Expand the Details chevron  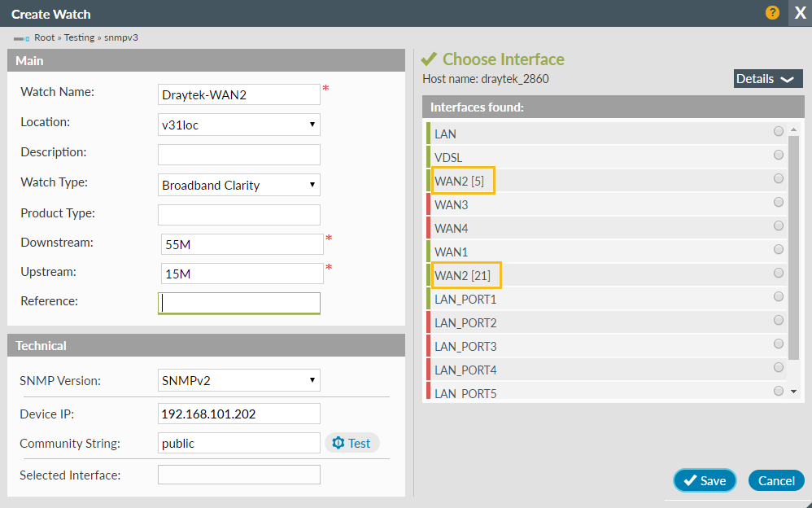pyautogui.click(x=788, y=78)
